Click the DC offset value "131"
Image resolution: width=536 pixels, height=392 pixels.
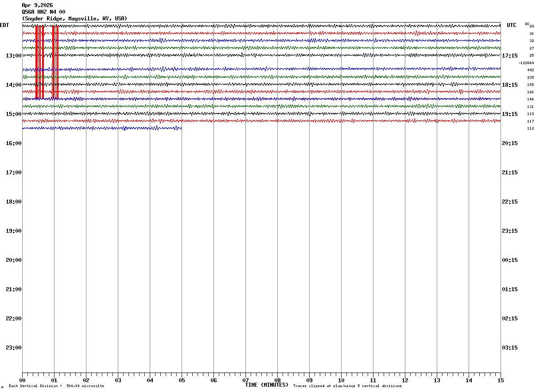[531, 107]
